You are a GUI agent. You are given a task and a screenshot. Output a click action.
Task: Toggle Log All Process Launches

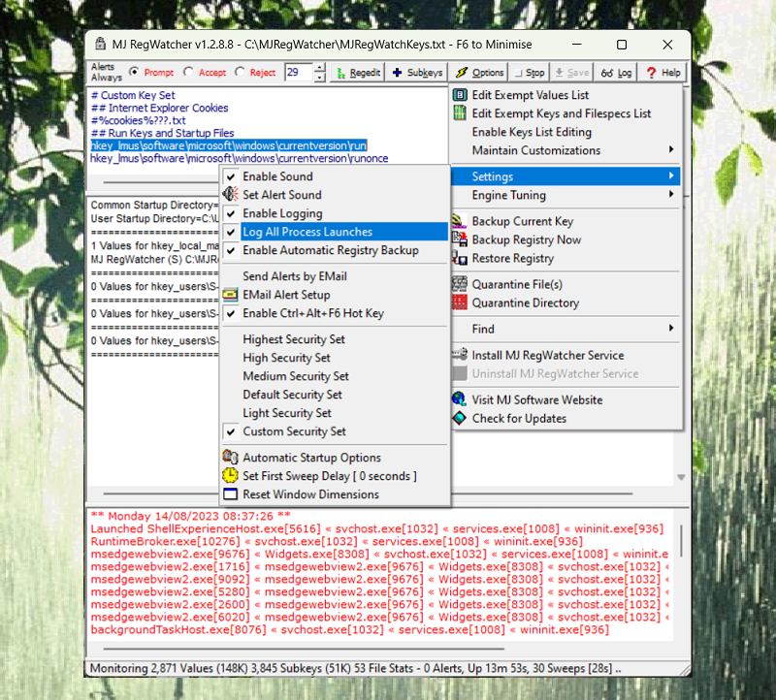pos(335,232)
